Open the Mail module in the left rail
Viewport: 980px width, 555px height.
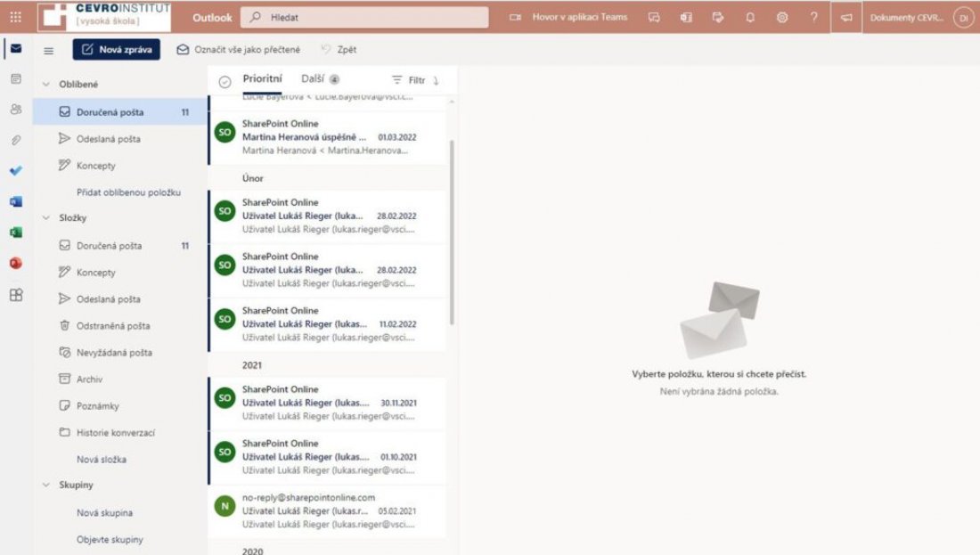click(16, 48)
